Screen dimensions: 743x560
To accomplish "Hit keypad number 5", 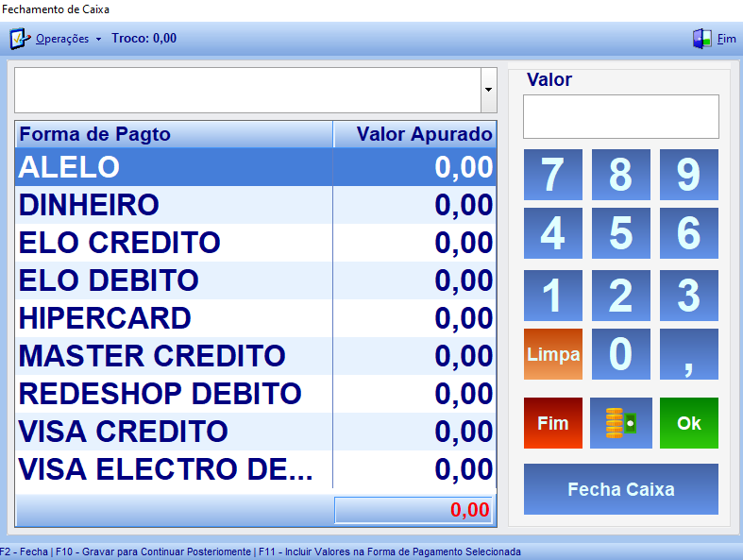I will coord(620,233).
